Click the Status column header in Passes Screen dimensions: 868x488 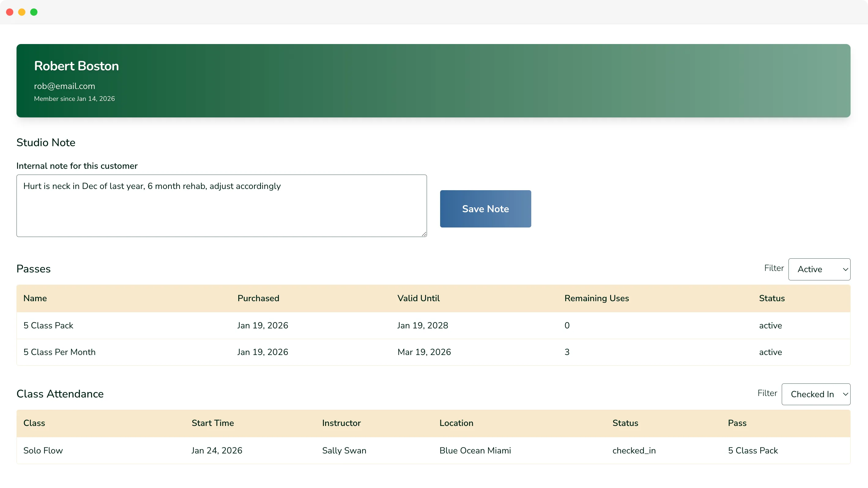tap(772, 298)
